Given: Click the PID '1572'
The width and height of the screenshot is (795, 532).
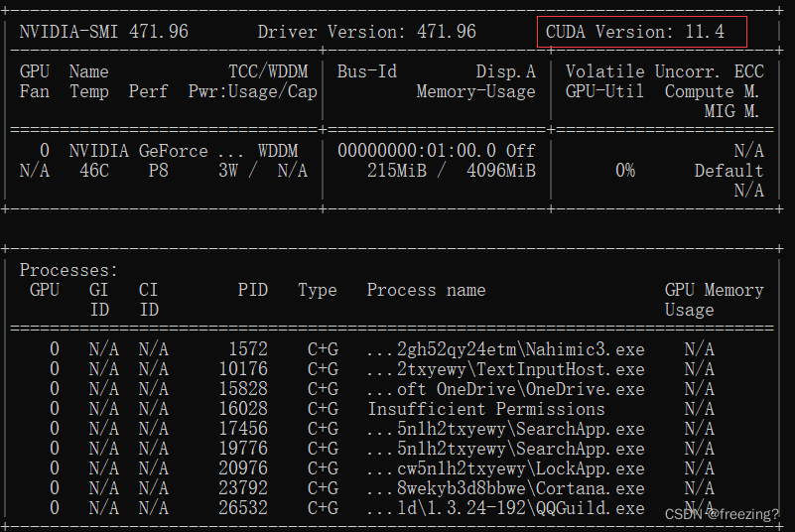Looking at the screenshot, I should (x=248, y=349).
